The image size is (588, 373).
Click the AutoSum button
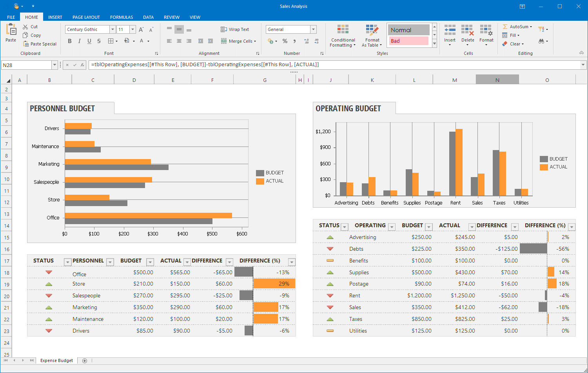click(x=517, y=27)
